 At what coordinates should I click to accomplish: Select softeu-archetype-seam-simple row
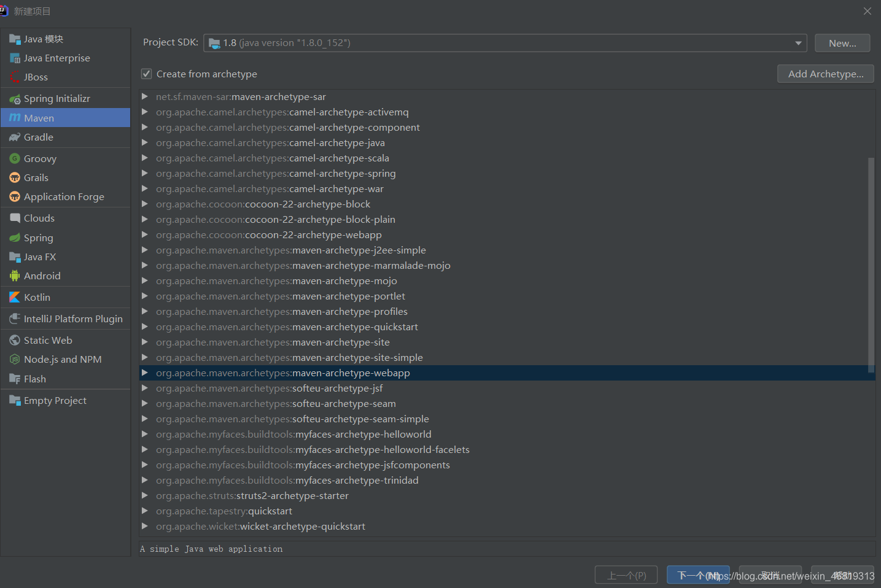coord(507,419)
